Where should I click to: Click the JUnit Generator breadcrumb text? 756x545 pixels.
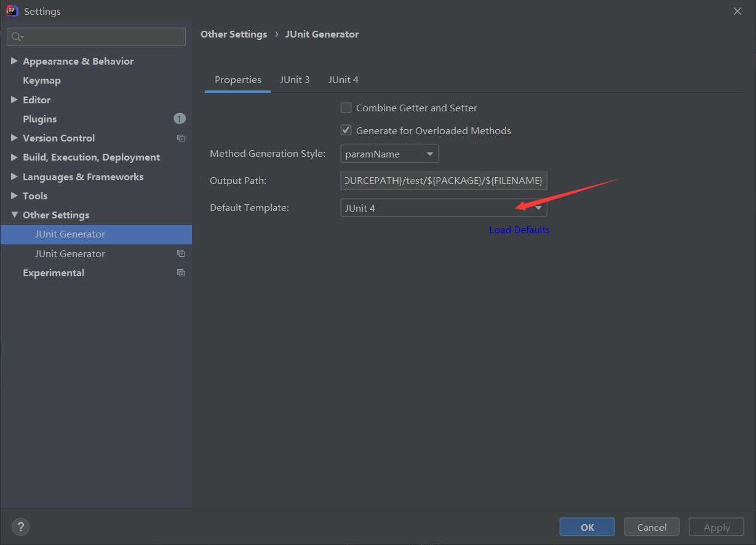(x=322, y=34)
